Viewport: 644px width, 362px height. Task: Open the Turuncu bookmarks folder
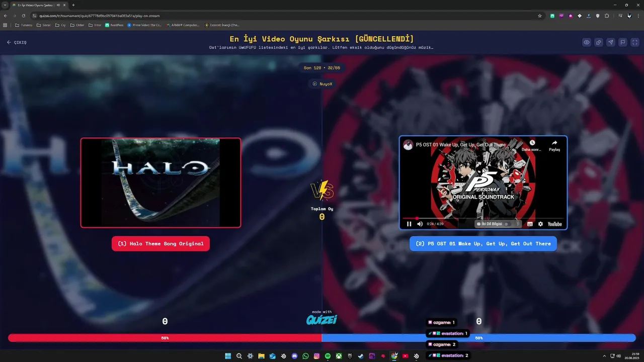[24, 25]
